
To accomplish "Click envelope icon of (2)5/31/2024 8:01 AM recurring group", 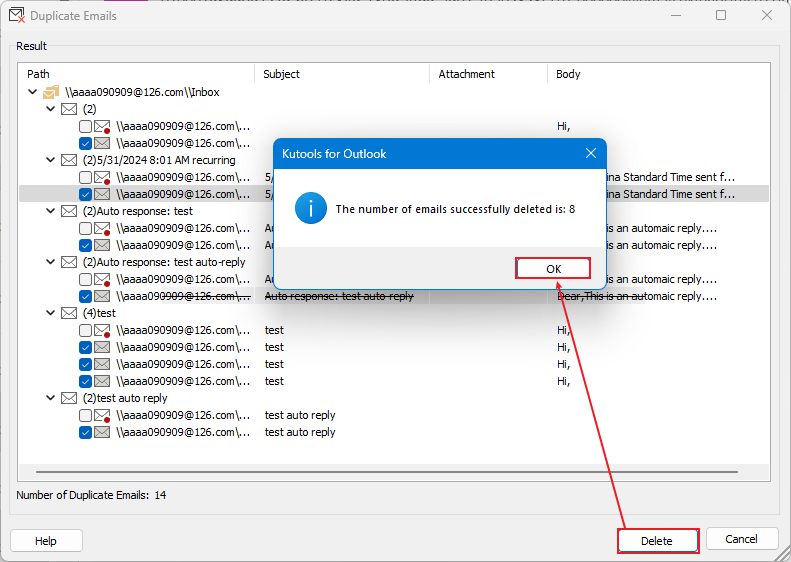I will [x=69, y=160].
